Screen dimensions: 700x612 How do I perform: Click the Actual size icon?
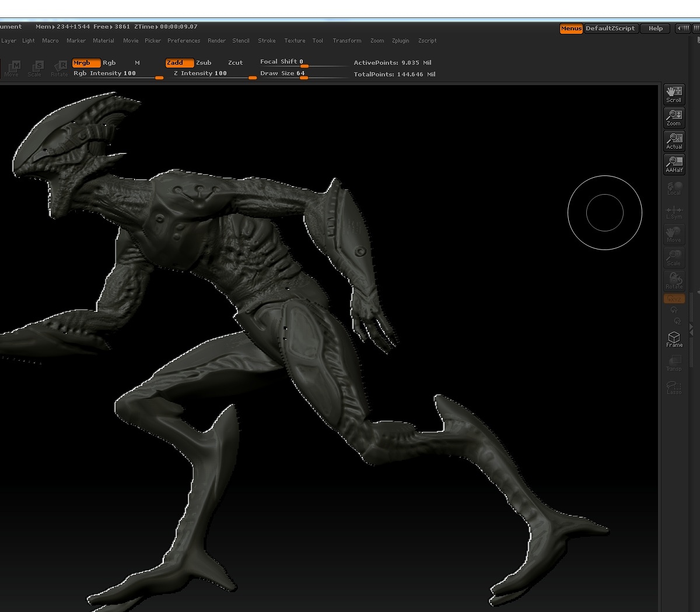point(674,141)
